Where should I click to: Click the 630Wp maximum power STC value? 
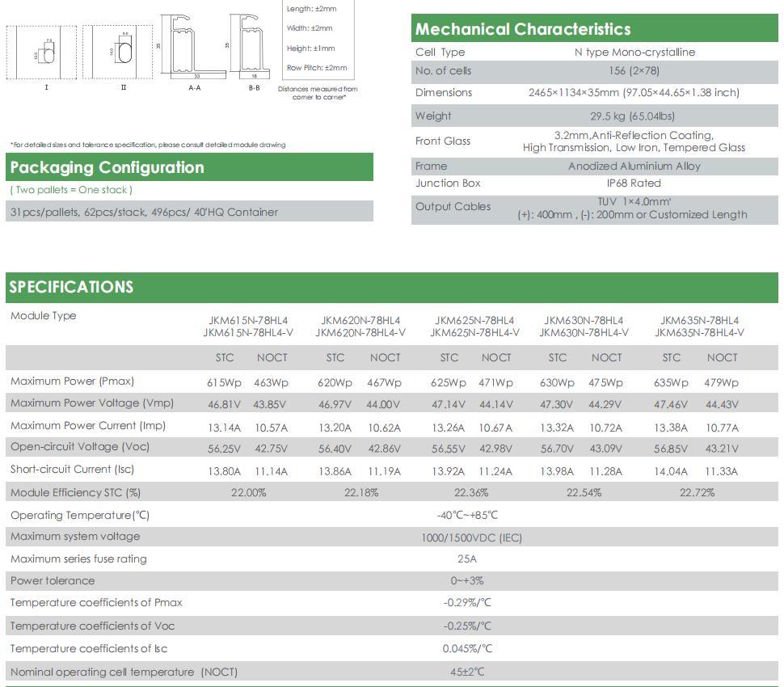[x=557, y=382]
